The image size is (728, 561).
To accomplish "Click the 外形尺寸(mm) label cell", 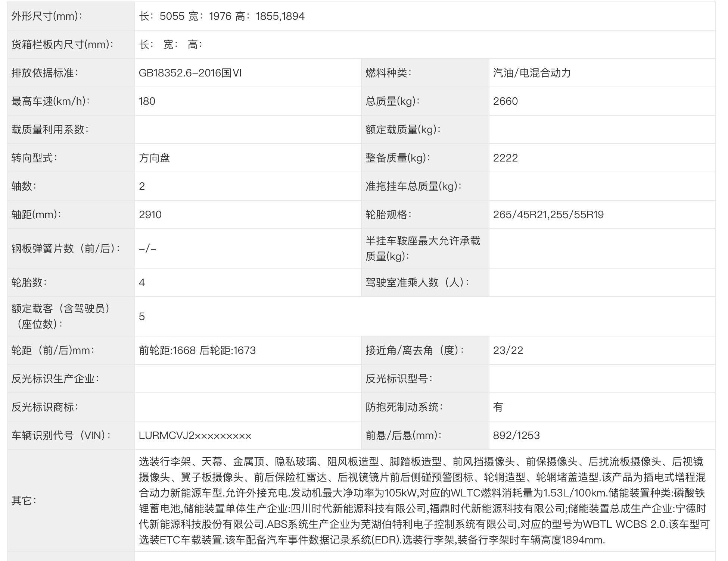I will point(47,16).
